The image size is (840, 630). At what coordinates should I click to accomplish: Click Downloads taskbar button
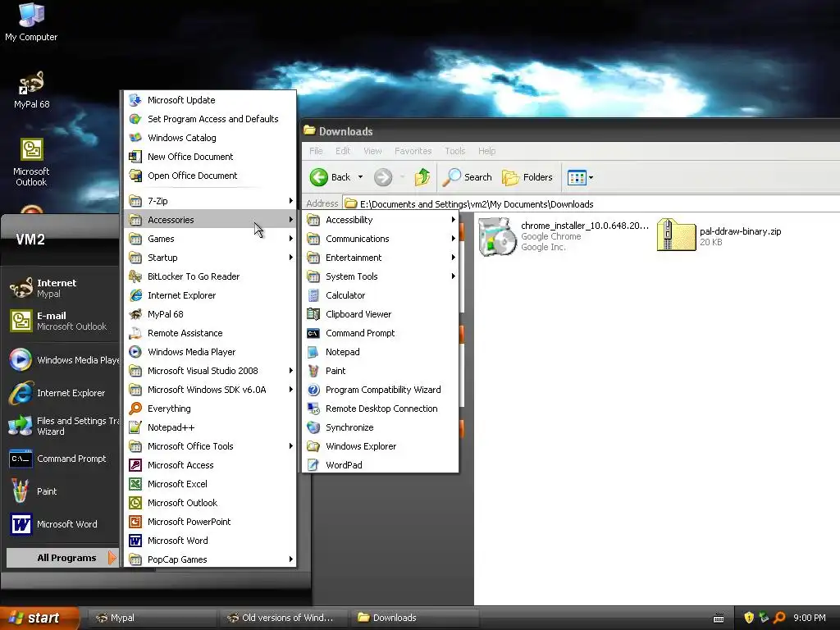[414, 618]
